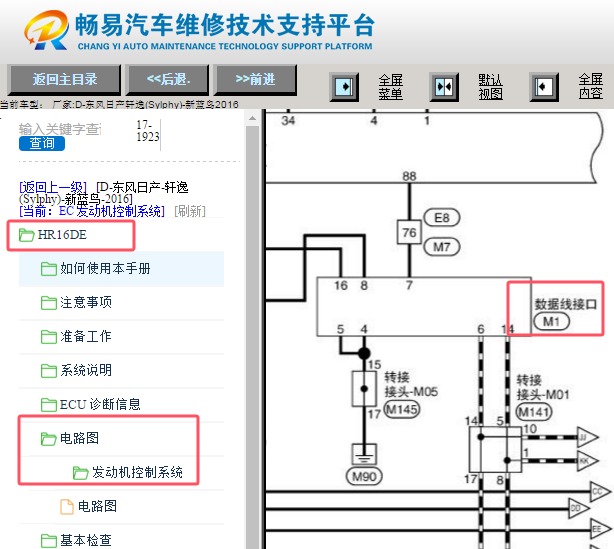The height and width of the screenshot is (549, 614).
Task: Click the document icon beside 电路图 page
Action: (x=67, y=506)
